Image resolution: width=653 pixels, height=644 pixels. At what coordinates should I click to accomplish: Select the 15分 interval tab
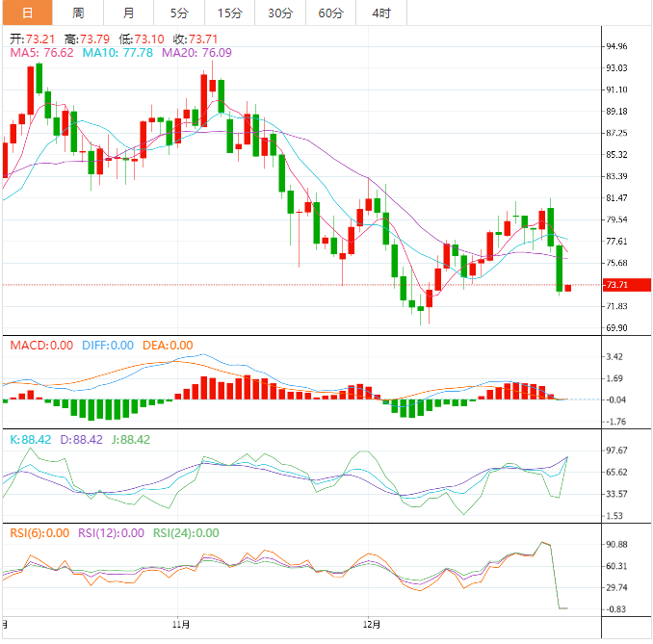tap(230, 13)
